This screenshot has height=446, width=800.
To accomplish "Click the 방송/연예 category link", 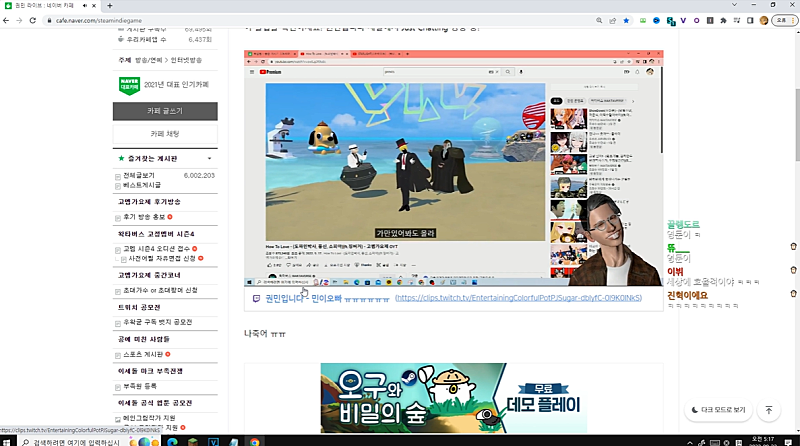I will point(148,60).
